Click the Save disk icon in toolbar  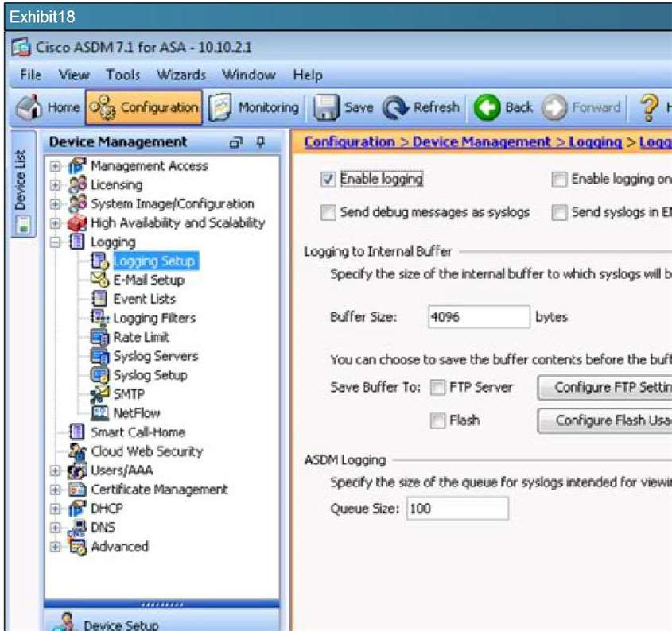coord(324,107)
